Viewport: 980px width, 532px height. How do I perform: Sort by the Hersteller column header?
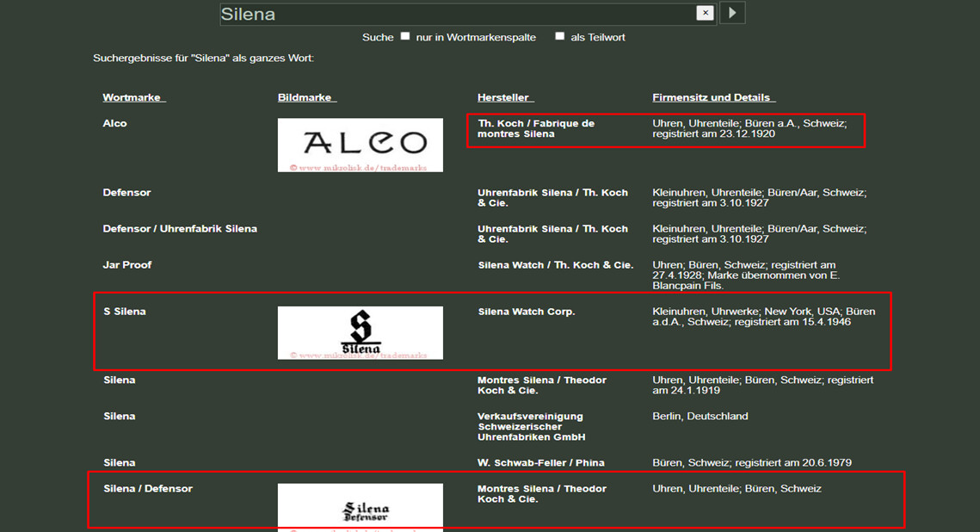(506, 97)
